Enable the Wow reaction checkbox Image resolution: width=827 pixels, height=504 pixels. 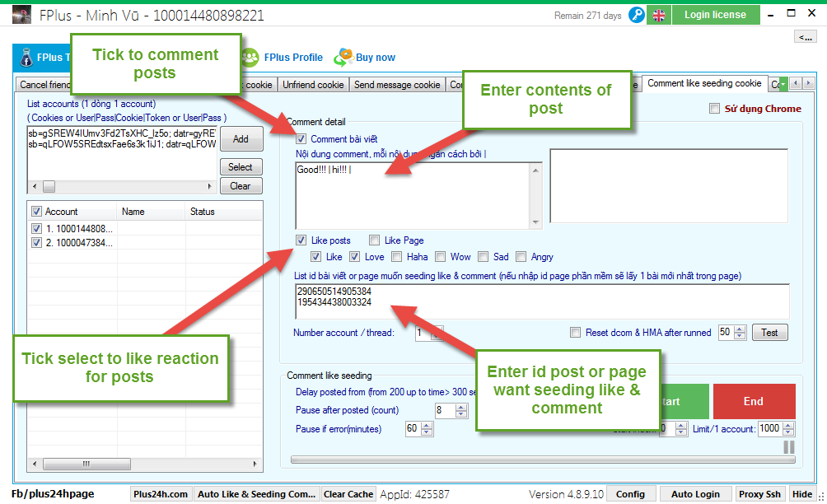pos(441,257)
